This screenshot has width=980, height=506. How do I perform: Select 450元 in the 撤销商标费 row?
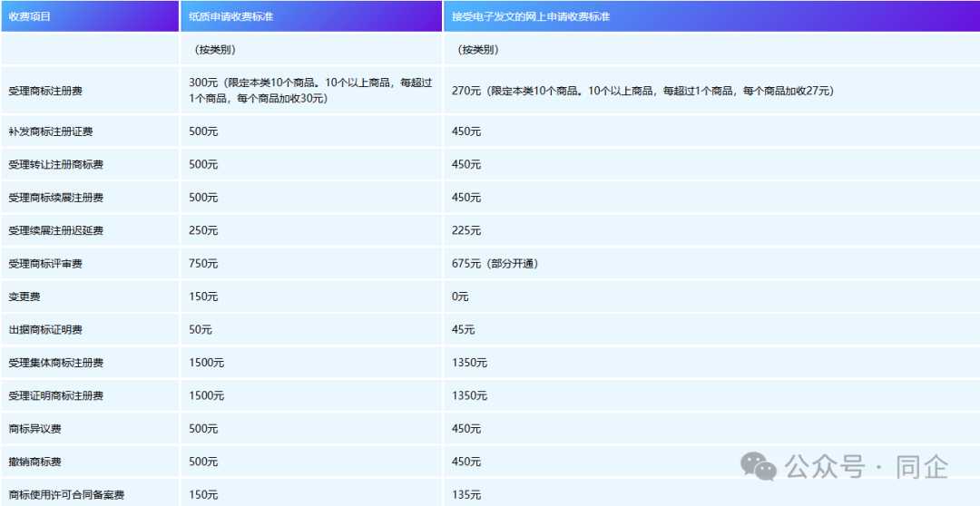pos(467,462)
